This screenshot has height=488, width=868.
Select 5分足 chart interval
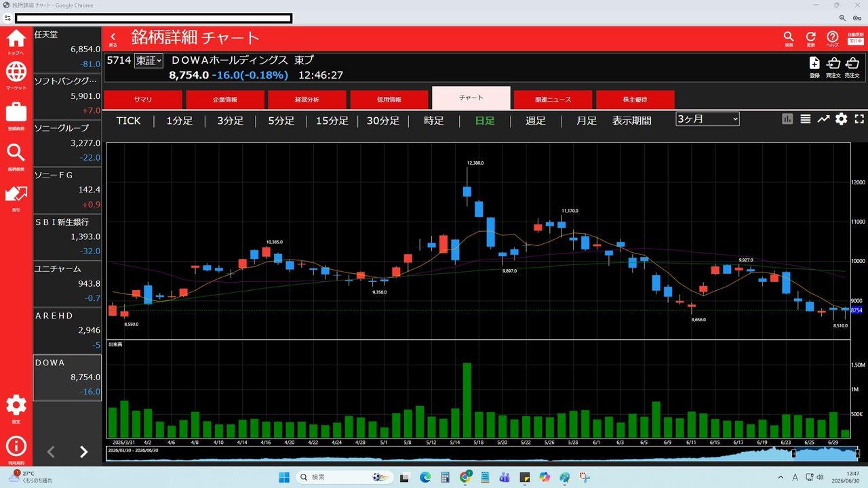pyautogui.click(x=281, y=121)
